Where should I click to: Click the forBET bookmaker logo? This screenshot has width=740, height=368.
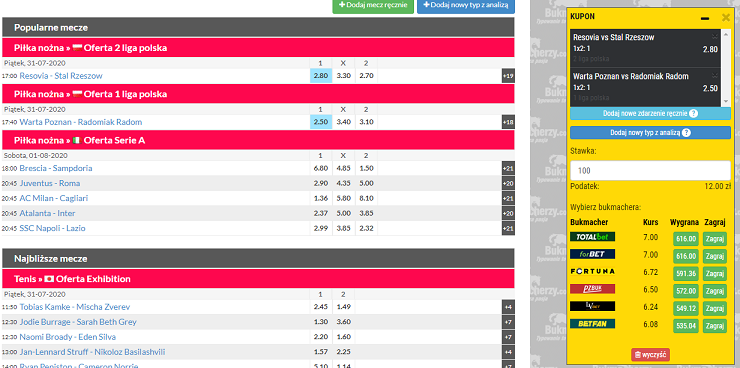pos(592,254)
